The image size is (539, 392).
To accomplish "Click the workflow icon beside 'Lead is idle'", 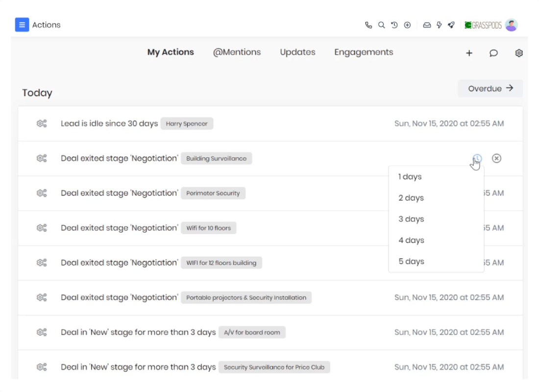I will tap(42, 123).
